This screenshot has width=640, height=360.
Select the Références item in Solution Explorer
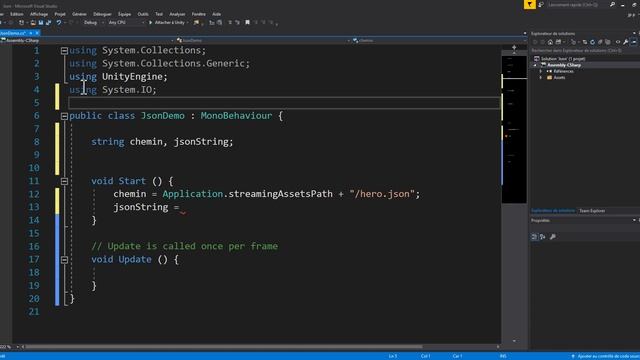(x=563, y=71)
